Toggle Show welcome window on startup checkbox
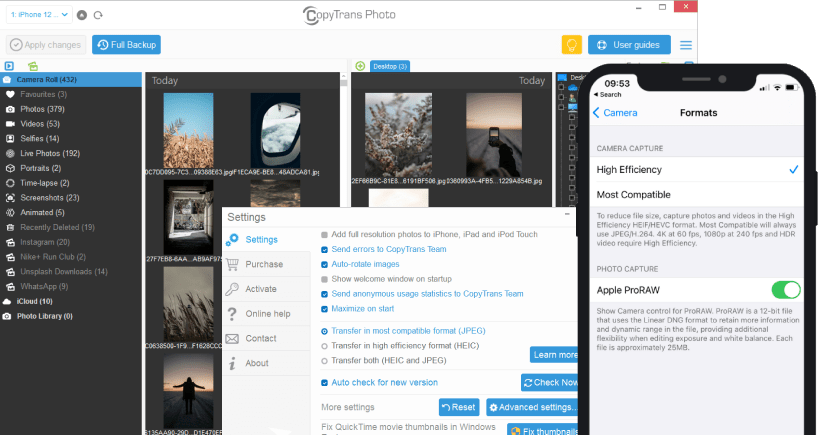This screenshot has height=435, width=818. [x=324, y=279]
